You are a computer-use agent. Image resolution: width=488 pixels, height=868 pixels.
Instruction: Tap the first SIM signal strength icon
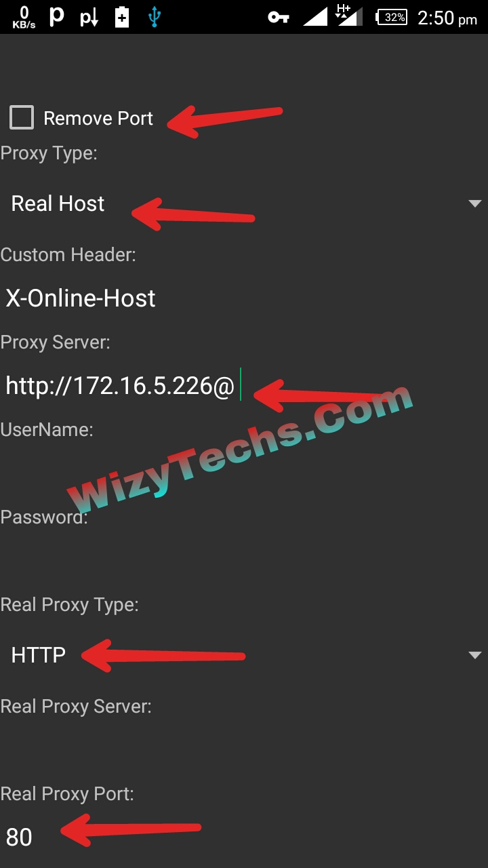pyautogui.click(x=315, y=17)
